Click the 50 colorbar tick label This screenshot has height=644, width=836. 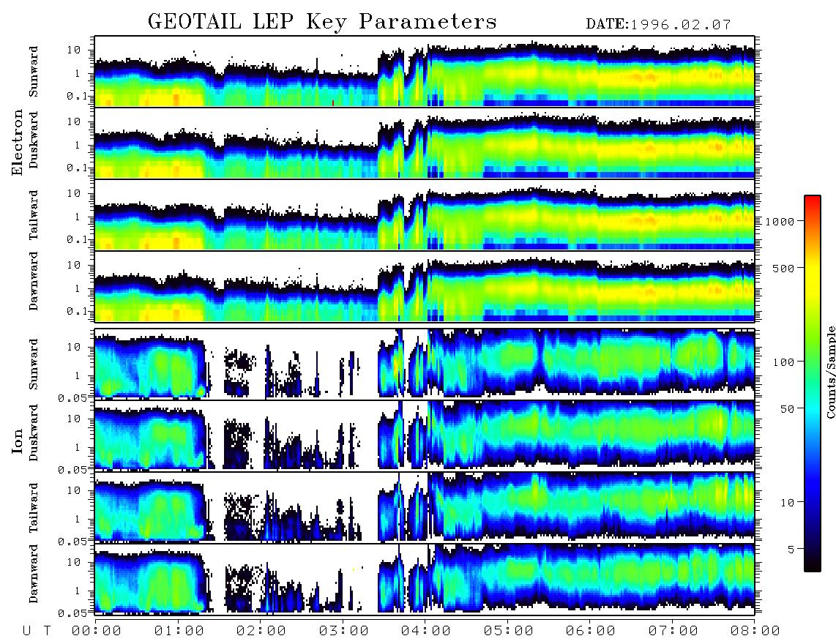pyautogui.click(x=787, y=409)
